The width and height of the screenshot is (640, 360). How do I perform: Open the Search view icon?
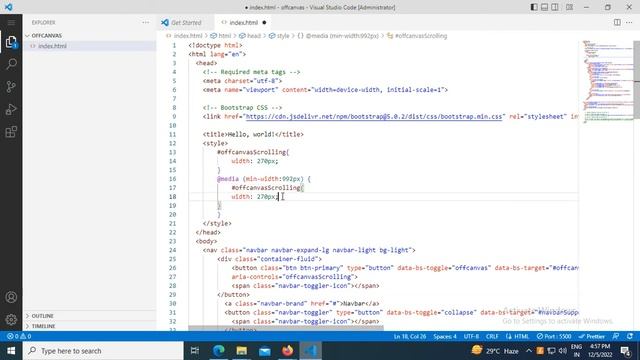(11, 64)
